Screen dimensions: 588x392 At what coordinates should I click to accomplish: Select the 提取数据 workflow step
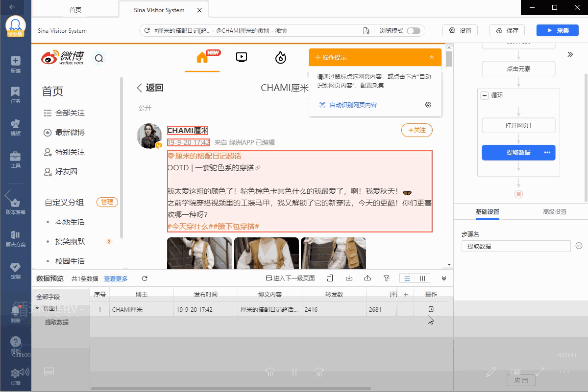[518, 153]
